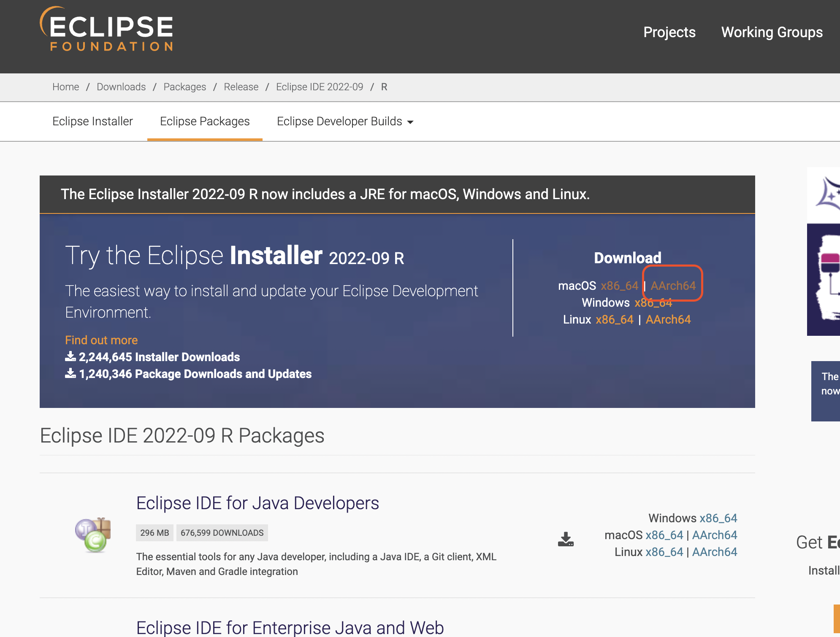The height and width of the screenshot is (637, 840).
Task: Download the Linux AArch64 installer
Action: 668,320
